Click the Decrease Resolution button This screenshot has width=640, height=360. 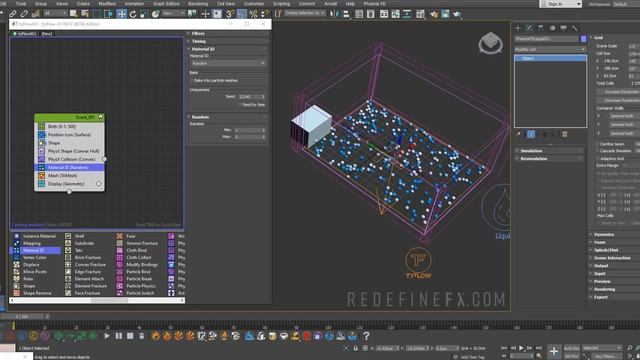pos(618,100)
